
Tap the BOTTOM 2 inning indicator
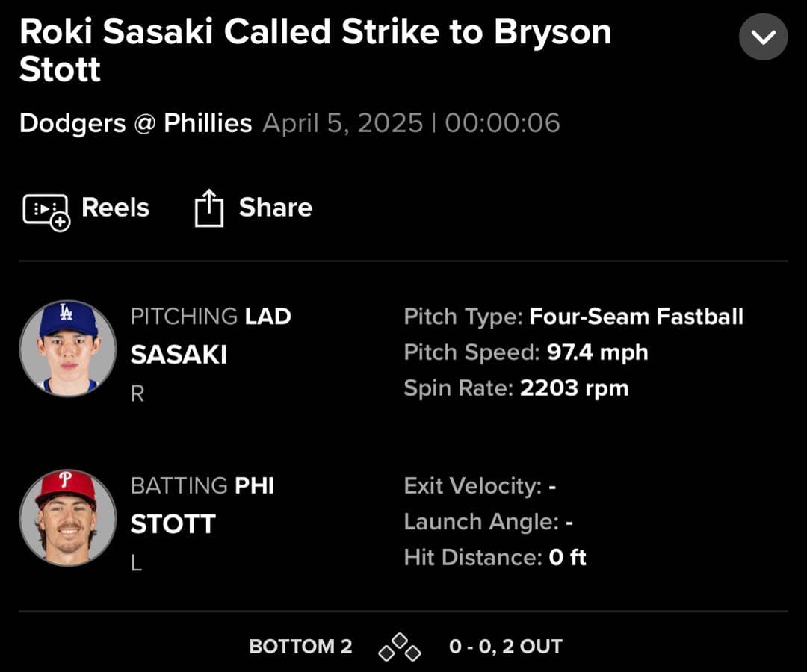(300, 647)
